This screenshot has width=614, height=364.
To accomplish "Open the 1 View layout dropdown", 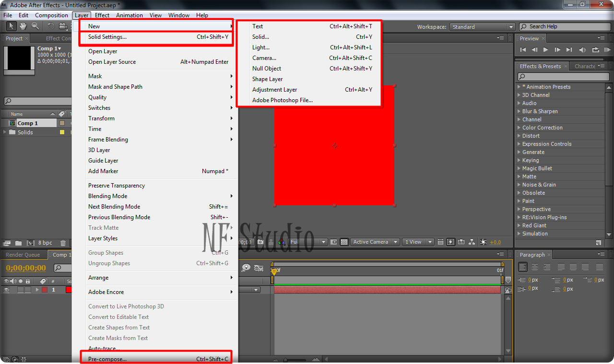I will (418, 242).
